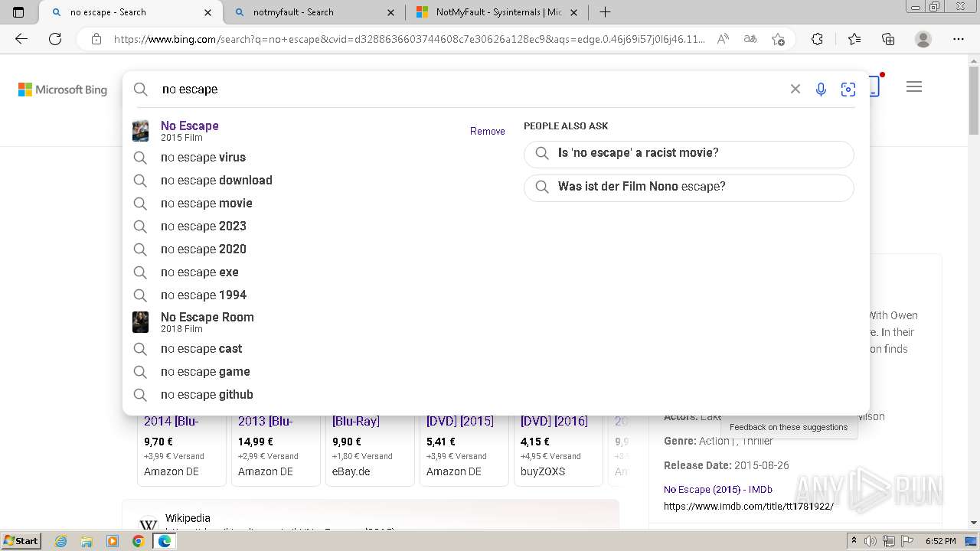Select the 'no escape - Search' tab
Image resolution: width=980 pixels, height=551 pixels.
pos(130,12)
